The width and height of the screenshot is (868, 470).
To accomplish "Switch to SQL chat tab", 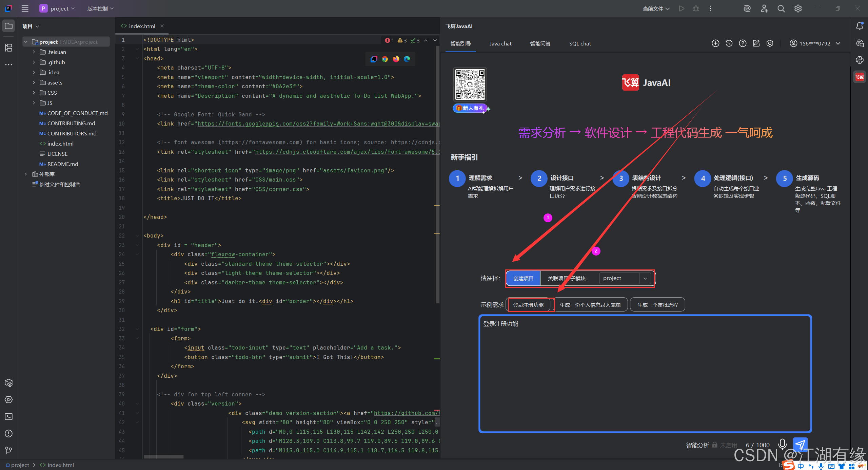I will coord(580,43).
